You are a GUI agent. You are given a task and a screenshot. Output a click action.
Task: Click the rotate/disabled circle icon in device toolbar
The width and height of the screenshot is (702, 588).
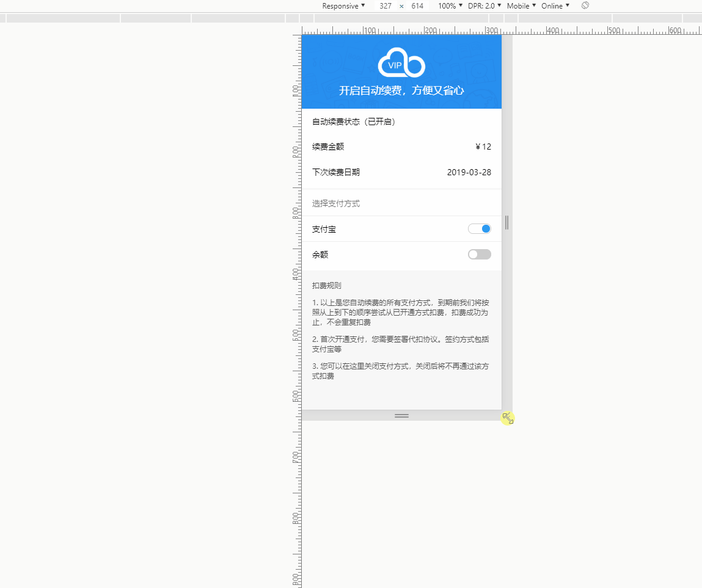[x=584, y=5]
